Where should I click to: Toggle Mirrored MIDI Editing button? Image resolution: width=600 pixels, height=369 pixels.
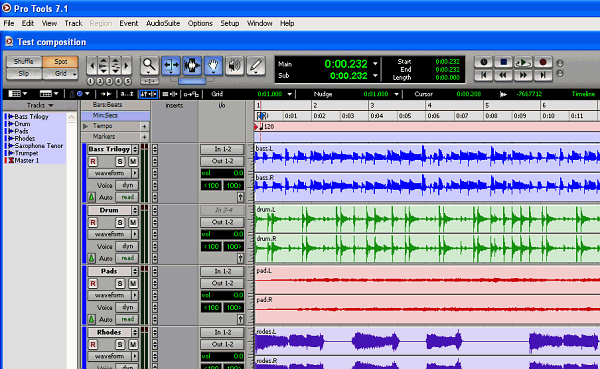pos(191,94)
